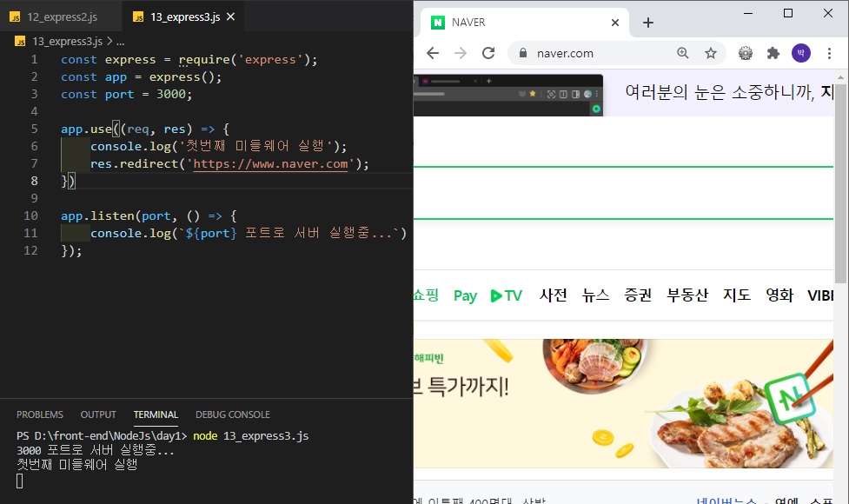
Task: Reload the naver.com page
Action: pos(488,53)
